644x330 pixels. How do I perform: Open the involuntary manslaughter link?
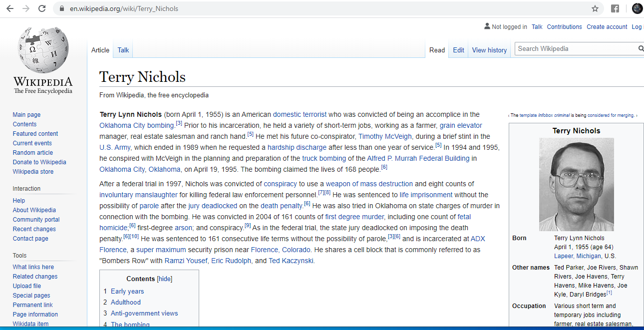138,195
